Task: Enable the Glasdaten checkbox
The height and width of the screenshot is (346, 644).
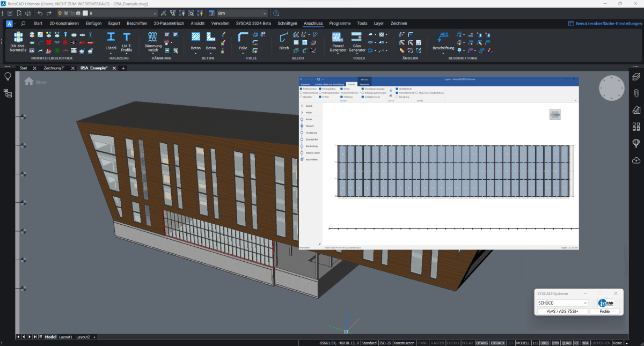Action: coord(302,97)
